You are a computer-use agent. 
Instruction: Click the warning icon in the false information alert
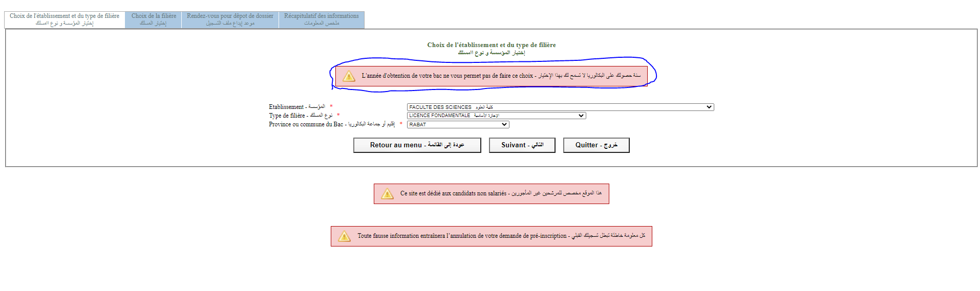[x=344, y=236]
